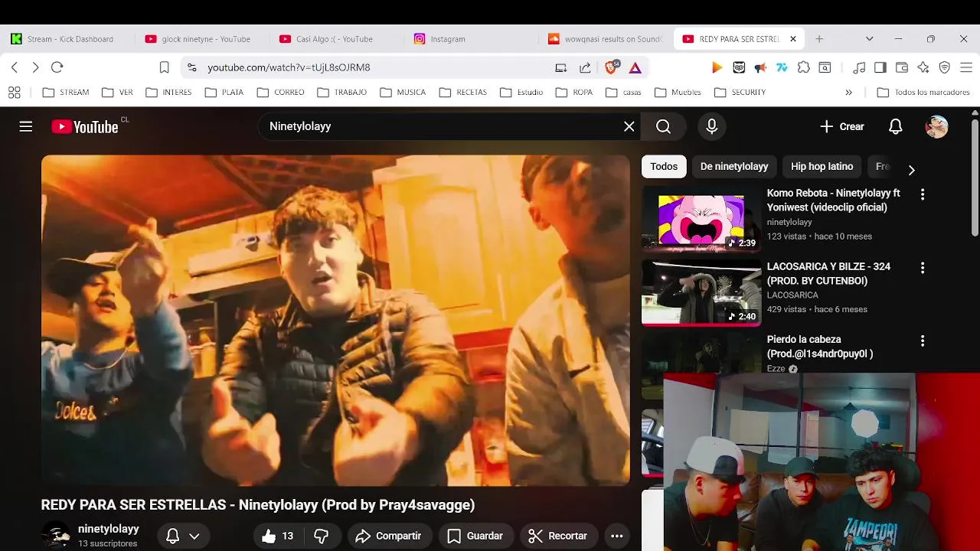Open options for Komo Rebota video
The image size is (980, 551).
pyautogui.click(x=923, y=194)
